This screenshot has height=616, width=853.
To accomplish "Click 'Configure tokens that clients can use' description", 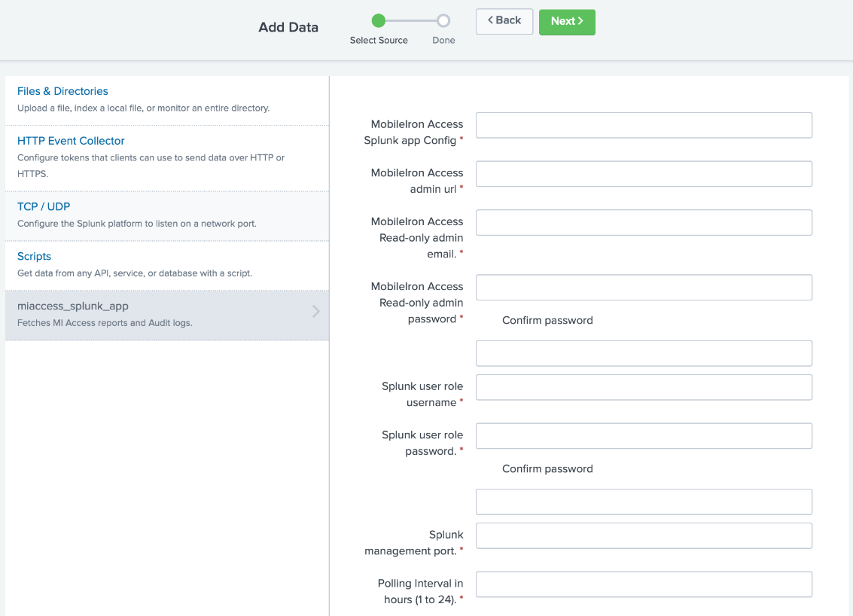I will [151, 166].
